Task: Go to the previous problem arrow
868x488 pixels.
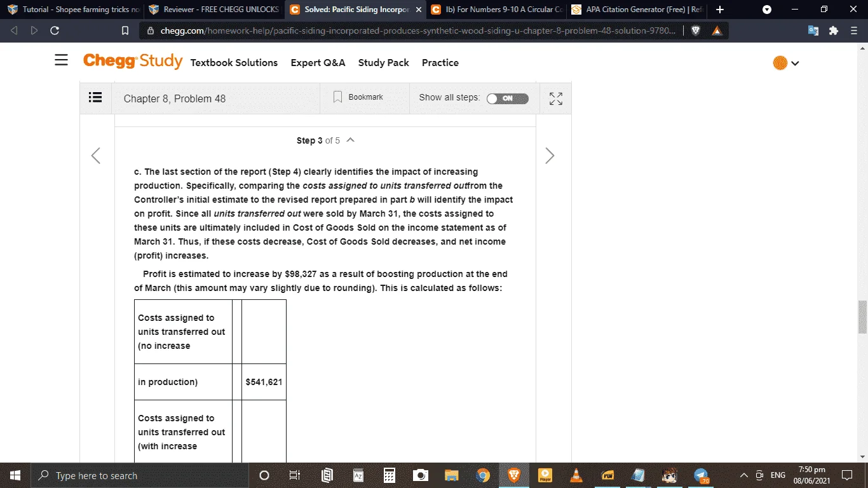Action: 96,156
